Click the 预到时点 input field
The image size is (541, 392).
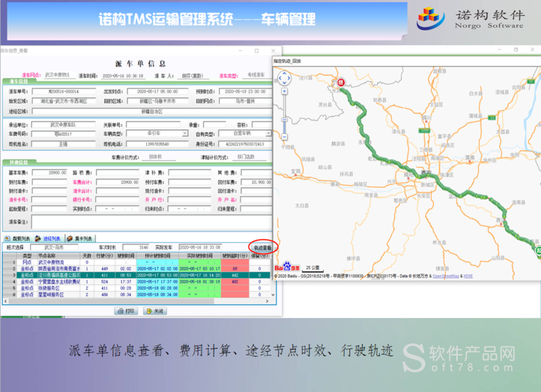(x=245, y=91)
